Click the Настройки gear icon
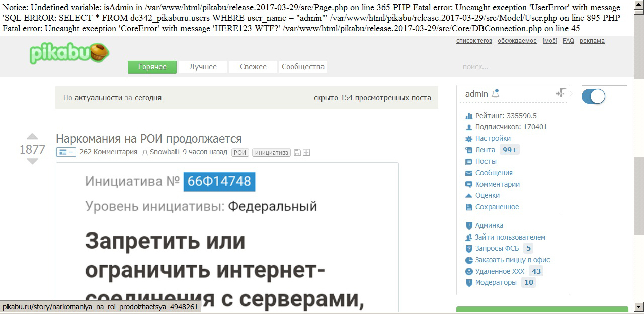Viewport: 644px width, 314px height. pos(469,139)
